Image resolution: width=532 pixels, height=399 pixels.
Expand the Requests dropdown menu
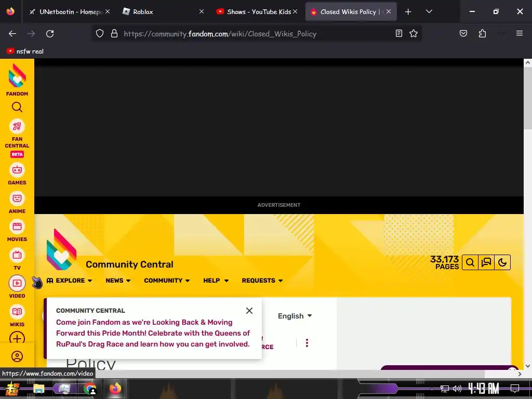tap(262, 281)
